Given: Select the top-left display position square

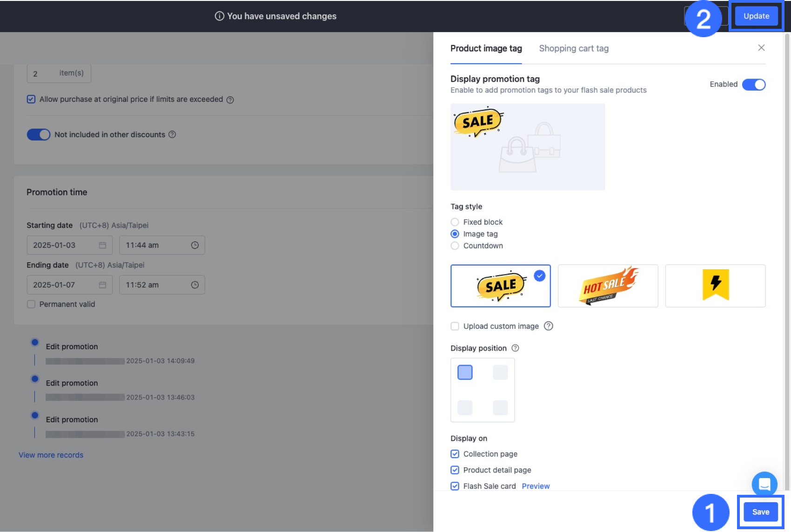Looking at the screenshot, I should click(465, 372).
